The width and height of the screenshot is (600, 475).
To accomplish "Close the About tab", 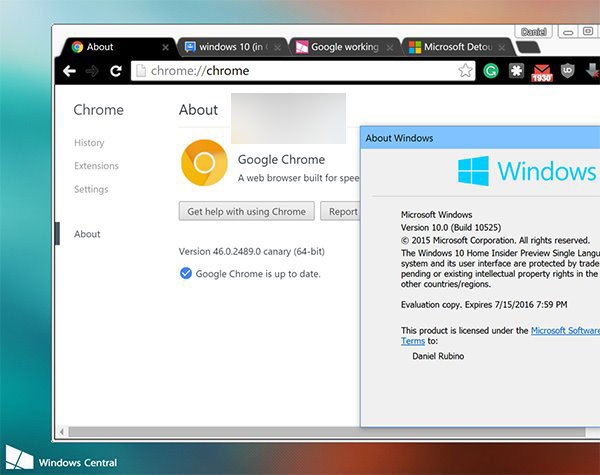I will pos(165,47).
